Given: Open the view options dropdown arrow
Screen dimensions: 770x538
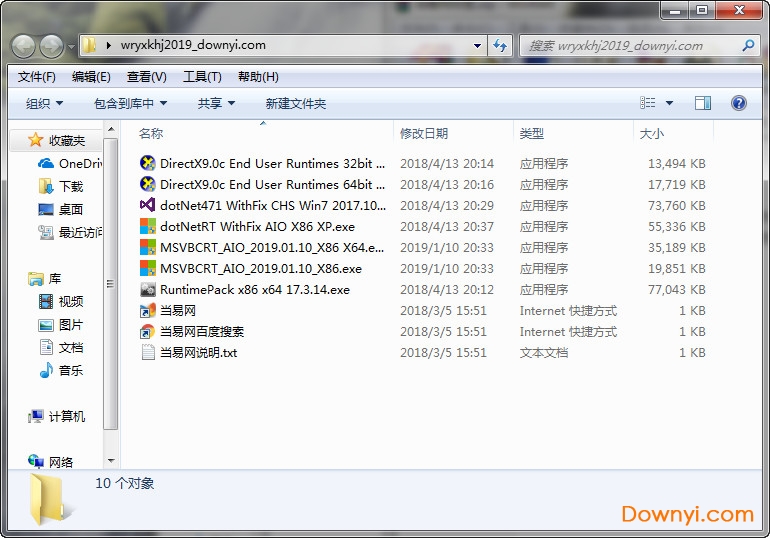Looking at the screenshot, I should (x=670, y=103).
